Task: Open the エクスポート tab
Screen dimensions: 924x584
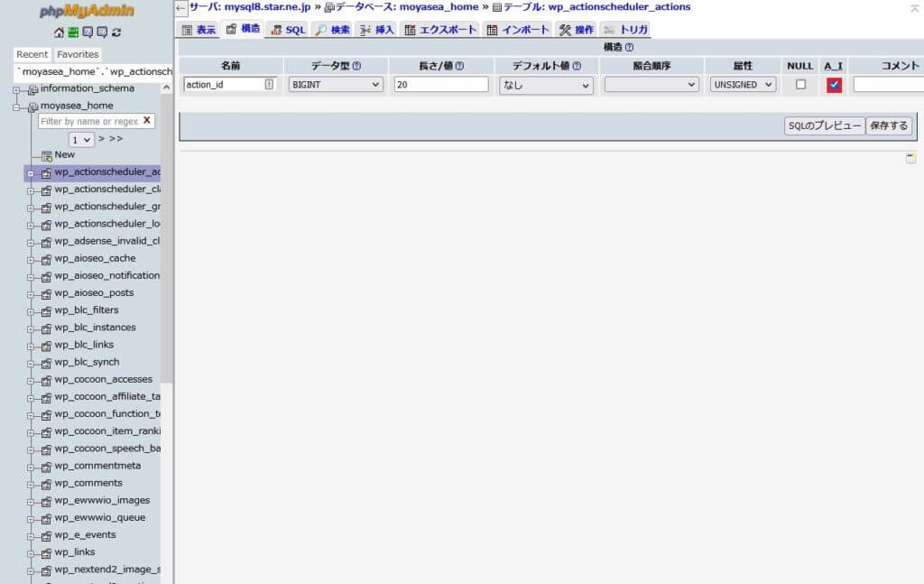Action: pyautogui.click(x=440, y=30)
